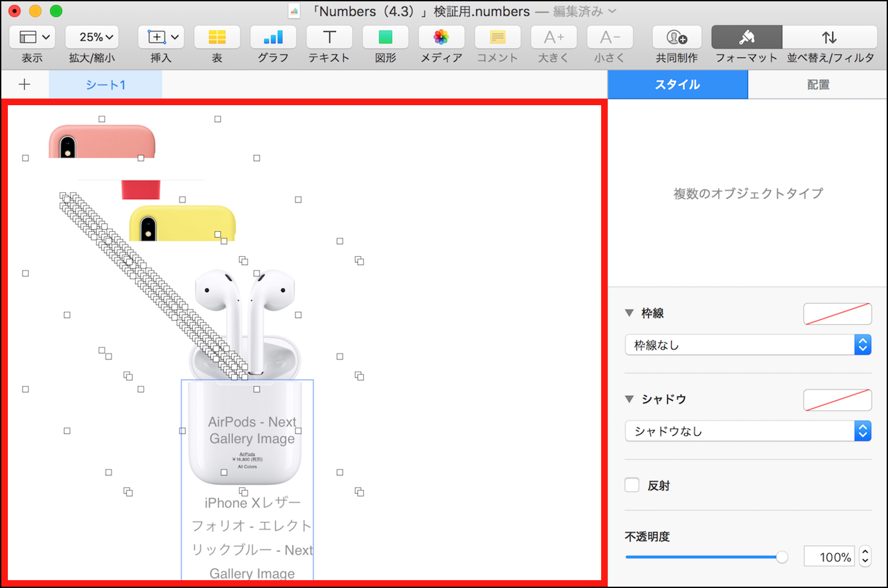Toggle the フォーマット inspector panel

pyautogui.click(x=747, y=37)
